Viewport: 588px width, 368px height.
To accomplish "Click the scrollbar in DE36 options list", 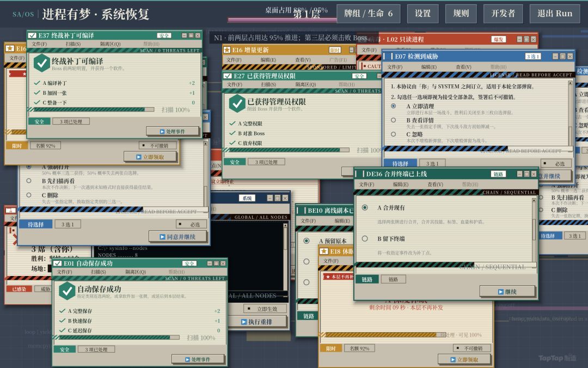I will 534,230.
